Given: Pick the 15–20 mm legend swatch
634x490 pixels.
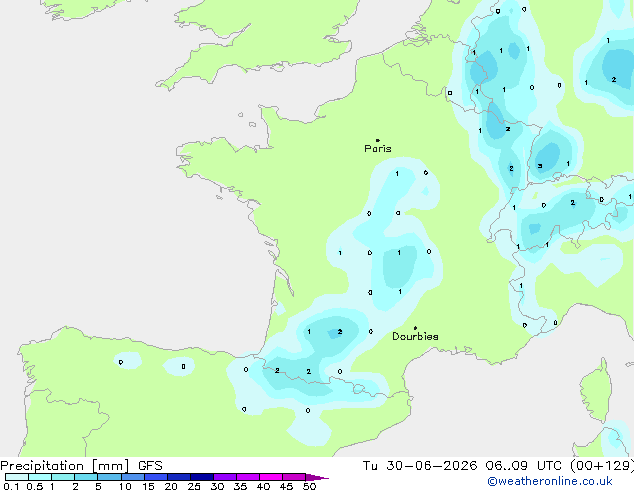Looking at the screenshot, I should pyautogui.click(x=156, y=477).
